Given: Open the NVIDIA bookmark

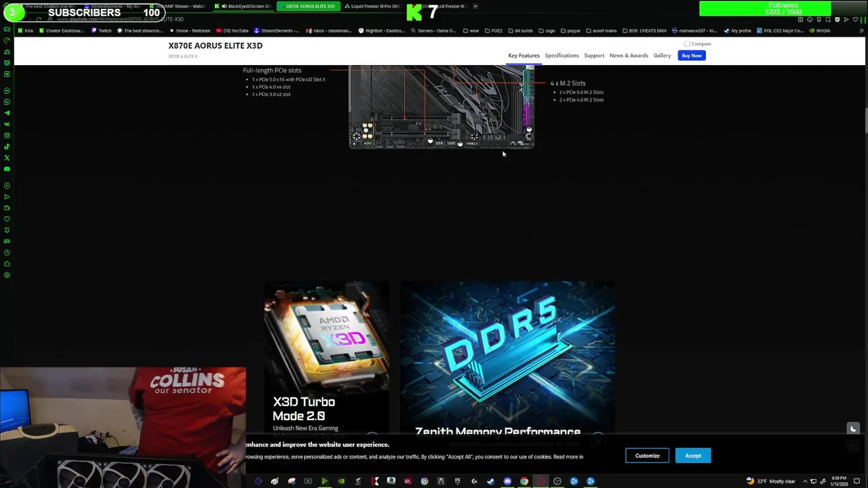Looking at the screenshot, I should pos(819,30).
